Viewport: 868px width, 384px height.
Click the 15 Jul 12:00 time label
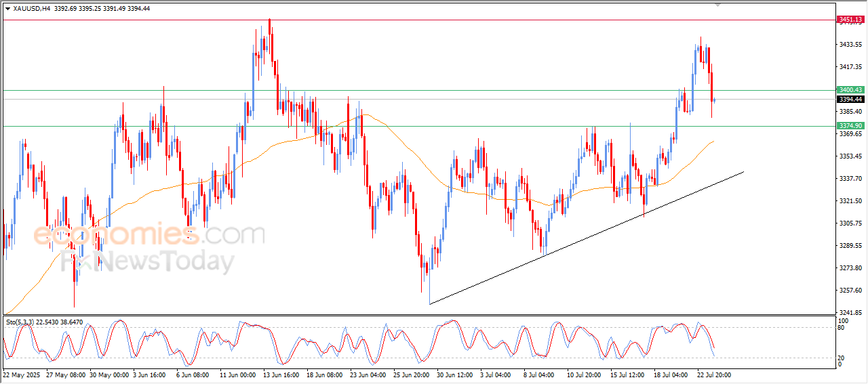[628, 375]
